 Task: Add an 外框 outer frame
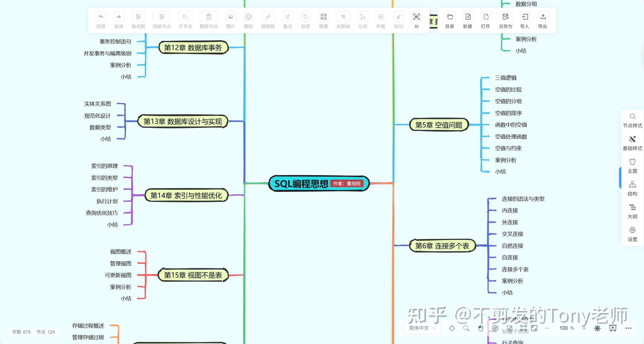click(380, 20)
